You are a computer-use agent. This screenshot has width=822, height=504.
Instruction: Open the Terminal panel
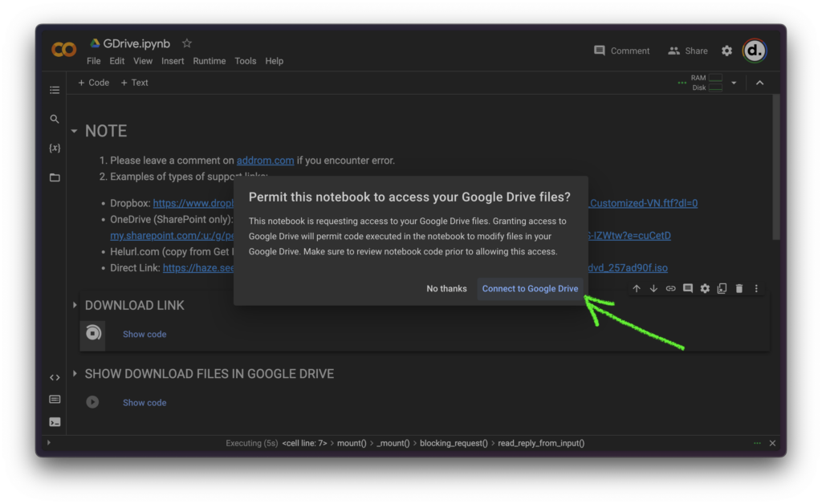pos(55,422)
